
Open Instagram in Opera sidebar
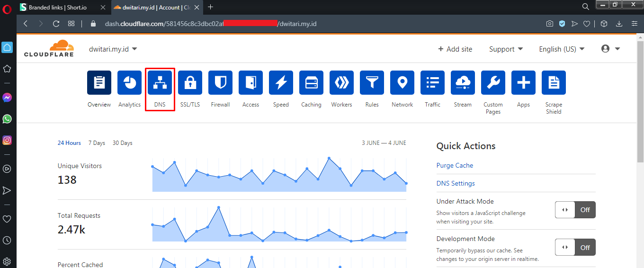(7, 140)
